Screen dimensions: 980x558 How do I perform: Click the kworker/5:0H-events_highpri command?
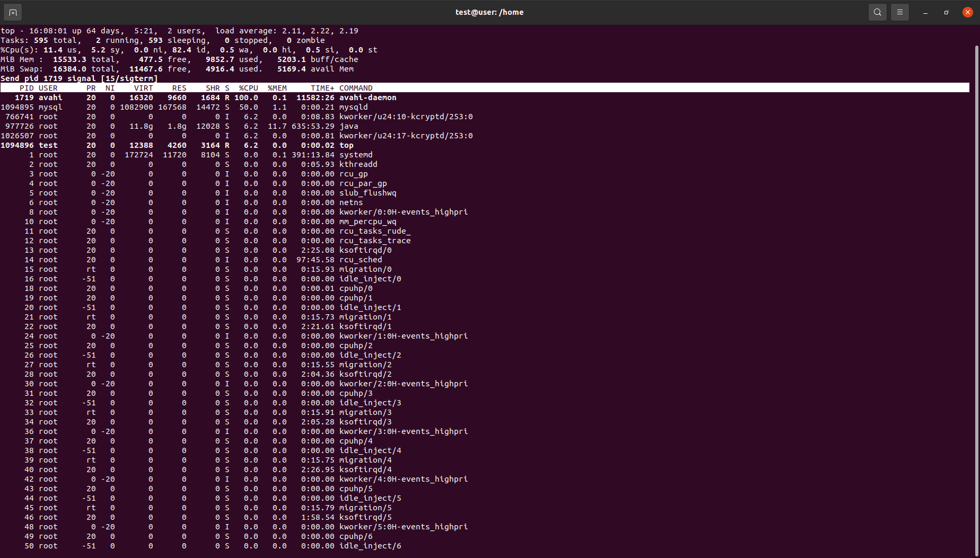click(x=404, y=527)
